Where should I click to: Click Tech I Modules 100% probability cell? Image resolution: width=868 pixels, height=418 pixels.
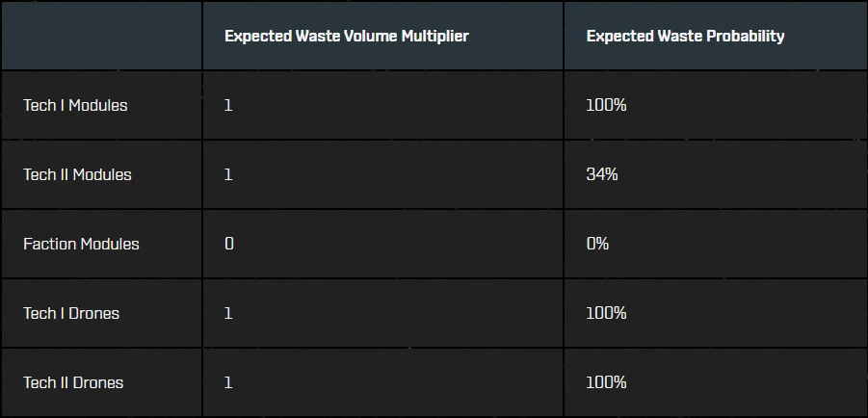pos(606,105)
